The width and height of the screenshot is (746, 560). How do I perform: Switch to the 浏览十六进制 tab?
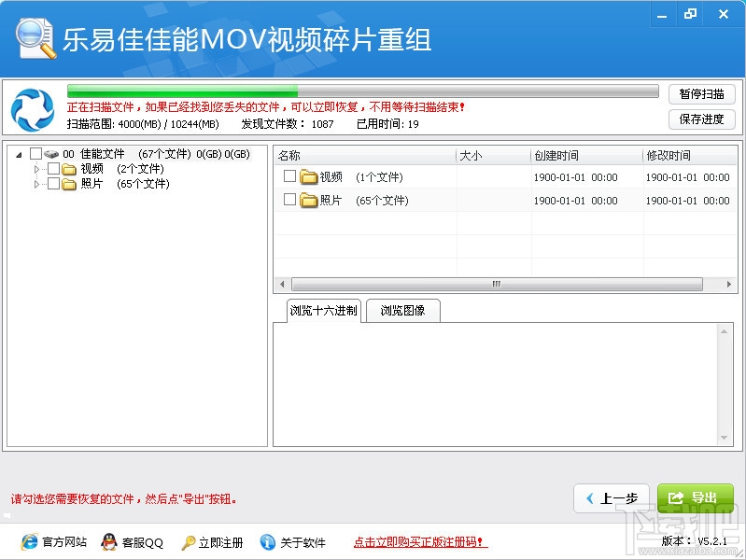pos(324,311)
